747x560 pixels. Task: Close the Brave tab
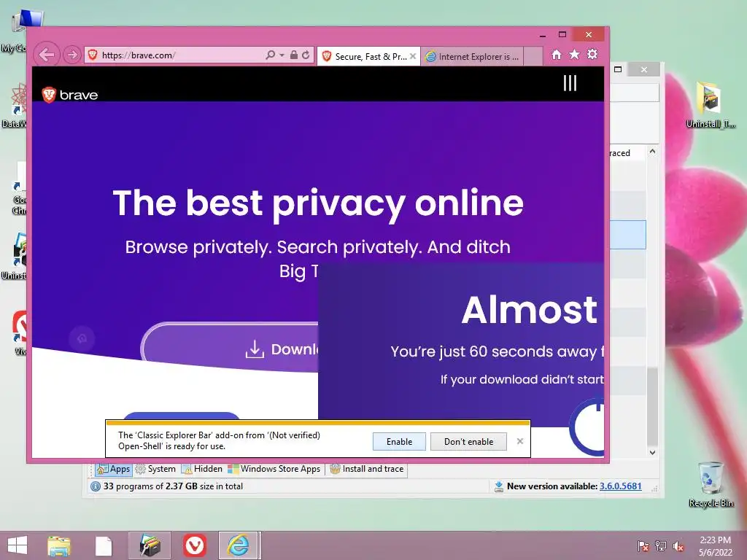tap(413, 56)
